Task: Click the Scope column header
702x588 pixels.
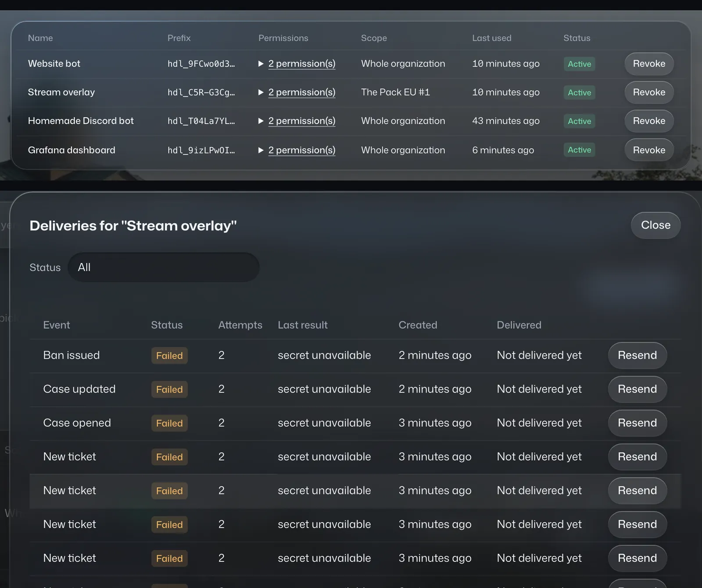Action: (x=374, y=38)
